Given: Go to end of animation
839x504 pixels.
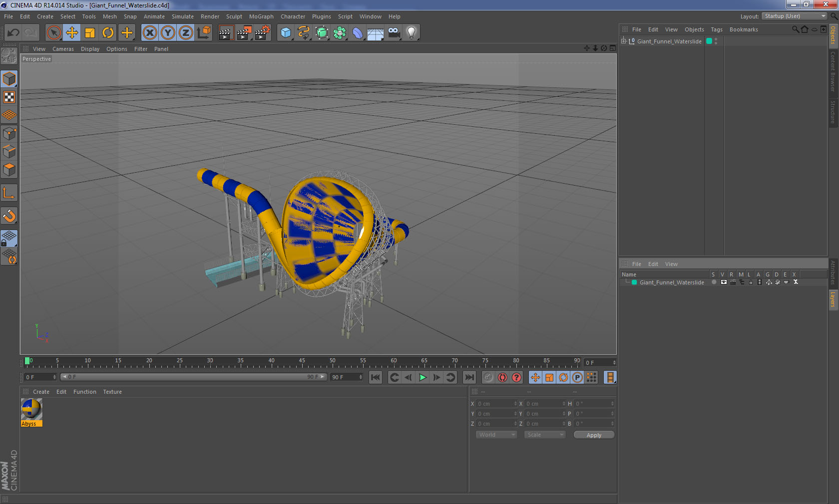Looking at the screenshot, I should 469,377.
